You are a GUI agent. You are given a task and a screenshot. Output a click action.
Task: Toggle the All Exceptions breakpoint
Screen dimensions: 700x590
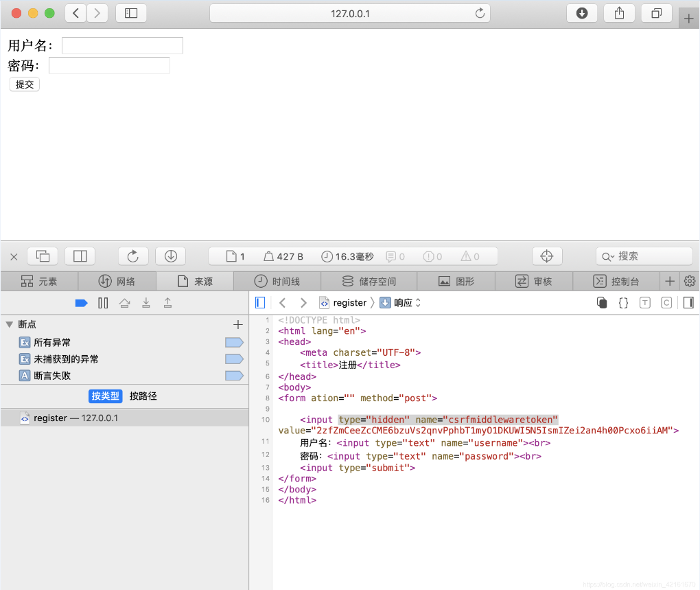(234, 342)
